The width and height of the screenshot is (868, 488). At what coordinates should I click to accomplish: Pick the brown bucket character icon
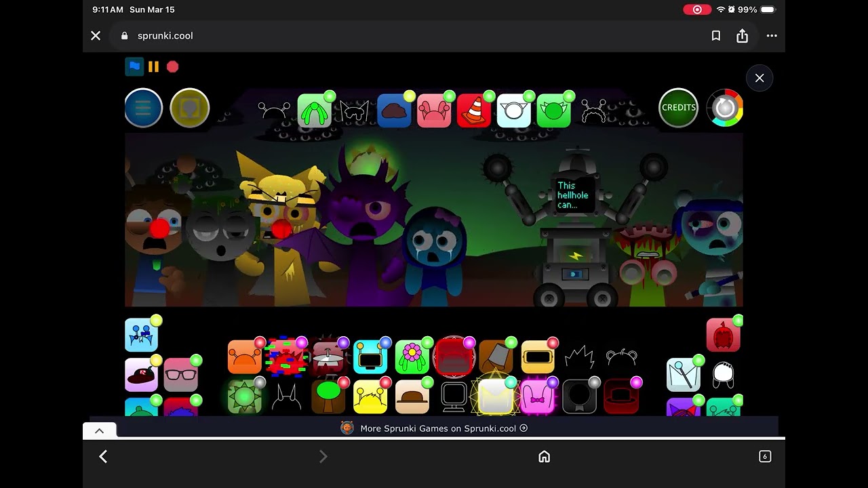coord(496,357)
